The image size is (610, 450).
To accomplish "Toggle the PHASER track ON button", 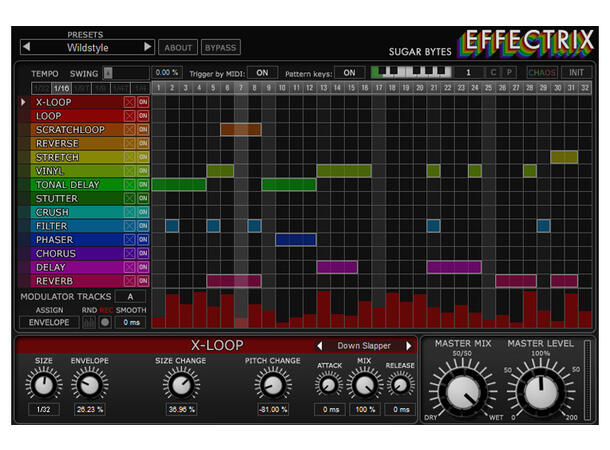I will pos(143,240).
